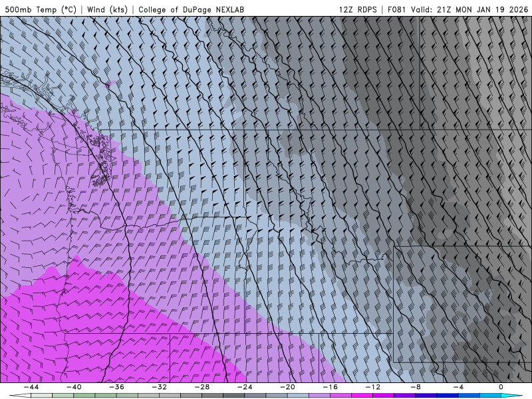Image resolution: width=532 pixels, height=399 pixels.
Task: Select the -4 colorbar tick label
Action: [458, 387]
